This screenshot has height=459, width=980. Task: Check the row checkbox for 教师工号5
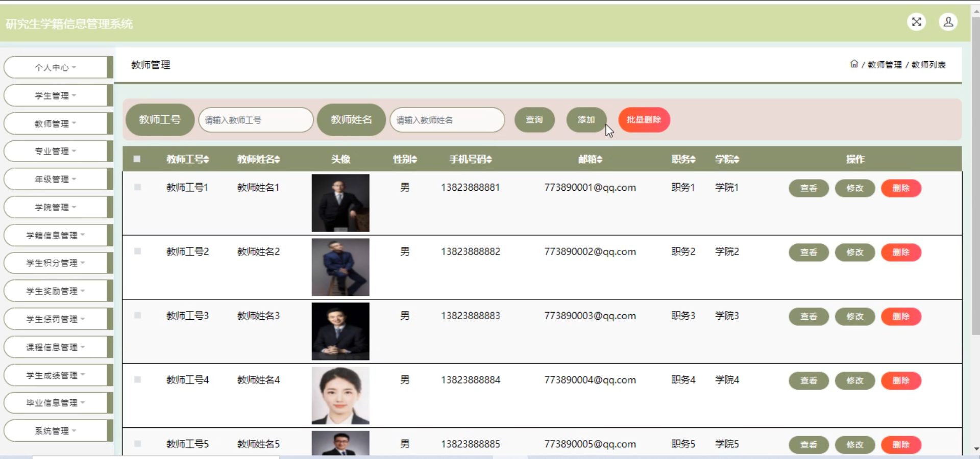tap(137, 444)
